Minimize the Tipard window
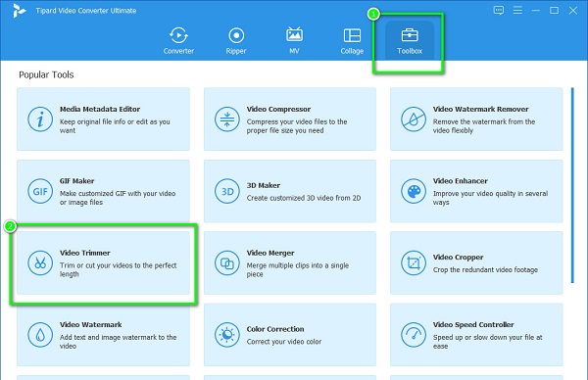Viewport: 588px width, 380px height. point(536,11)
